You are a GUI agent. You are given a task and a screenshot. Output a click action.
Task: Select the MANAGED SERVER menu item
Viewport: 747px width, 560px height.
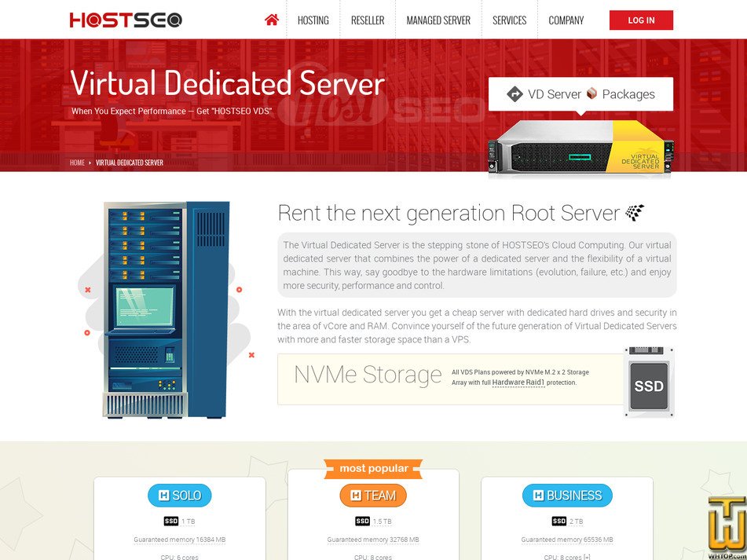(438, 20)
